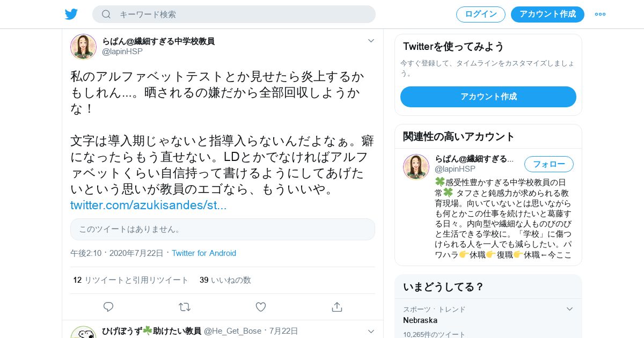The width and height of the screenshot is (644, 338).
Task: Open Twitter for Android source link
Action: coord(204,253)
